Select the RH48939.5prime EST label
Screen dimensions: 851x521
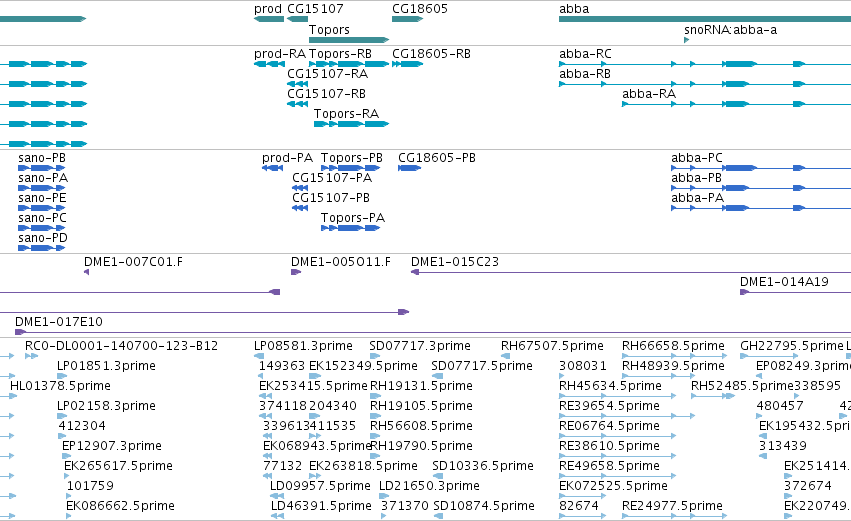[x=674, y=366]
